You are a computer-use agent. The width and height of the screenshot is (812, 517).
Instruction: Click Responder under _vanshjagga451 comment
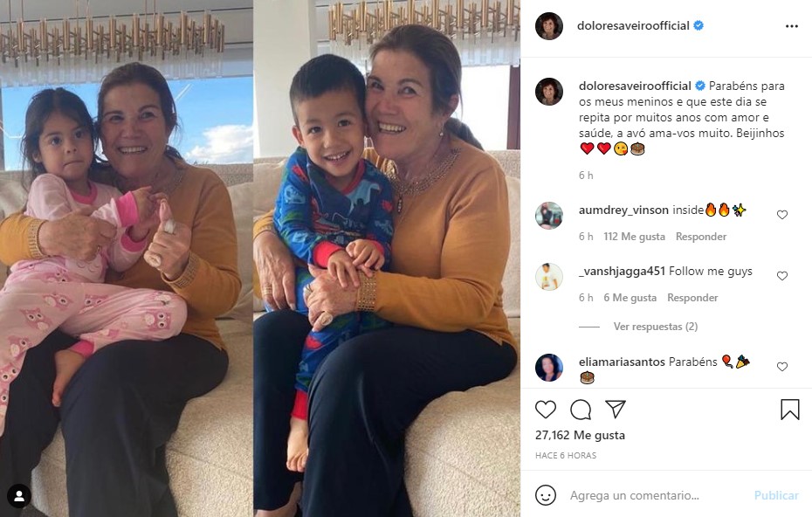tap(692, 297)
